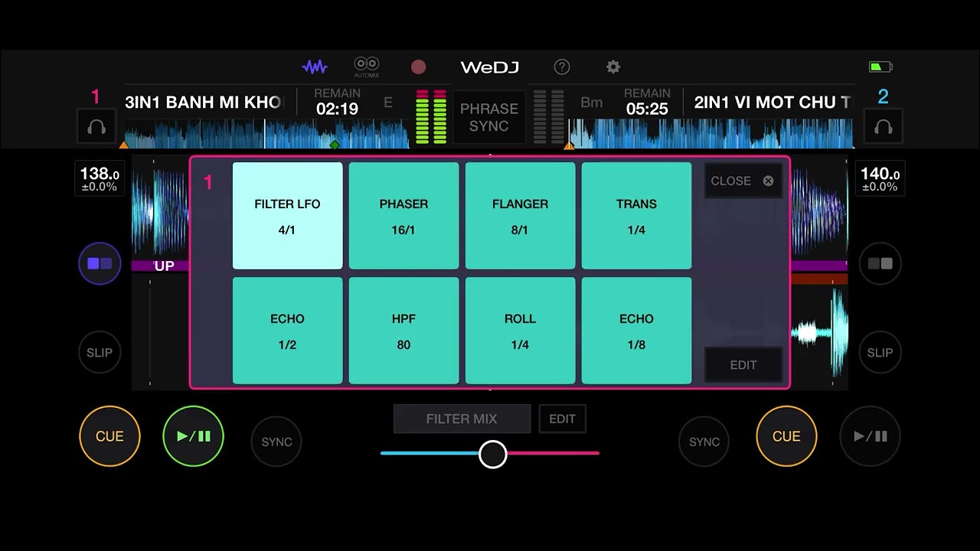Image resolution: width=980 pixels, height=551 pixels.
Task: Trigger the ECHO 1/8 effect pad
Action: coord(636,331)
